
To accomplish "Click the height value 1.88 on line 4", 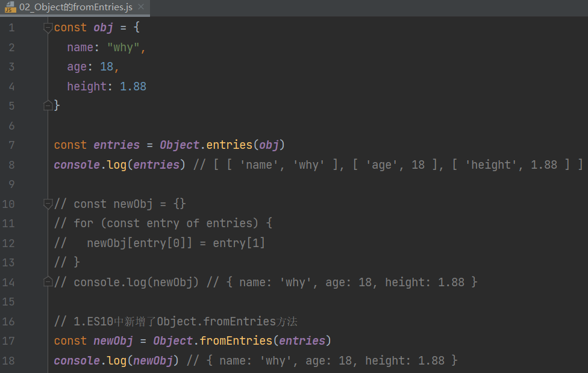I will pyautogui.click(x=133, y=86).
